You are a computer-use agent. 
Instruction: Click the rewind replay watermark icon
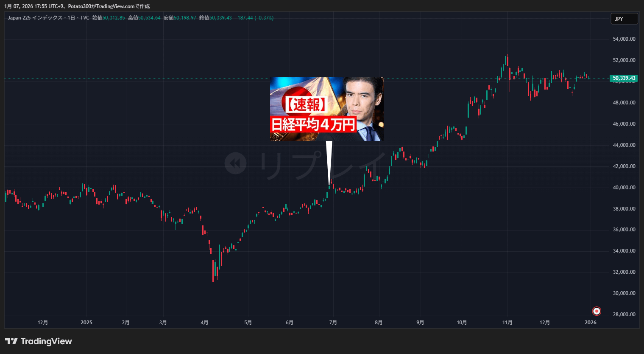(235, 163)
